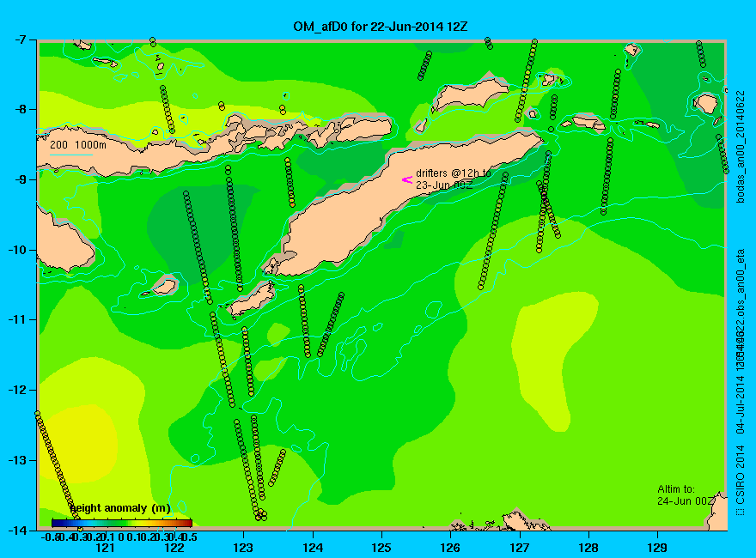
Task: Click the latitude axis label '-11'
Action: point(18,319)
